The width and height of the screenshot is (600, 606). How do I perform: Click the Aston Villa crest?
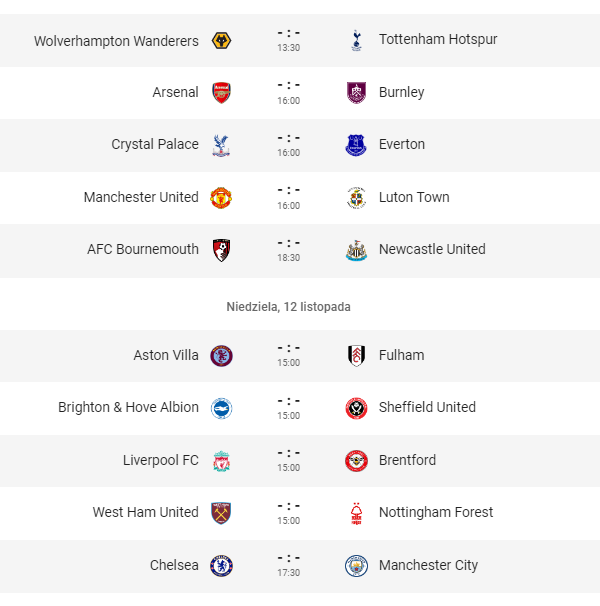tap(222, 356)
